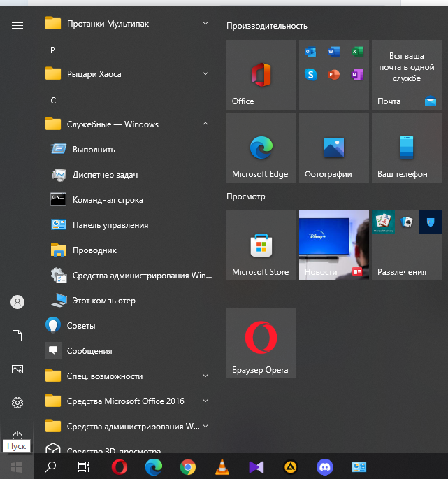Viewport: 448px width, 479px height.
Task: Open the yellow triangle app on taskbar
Action: pos(291,467)
